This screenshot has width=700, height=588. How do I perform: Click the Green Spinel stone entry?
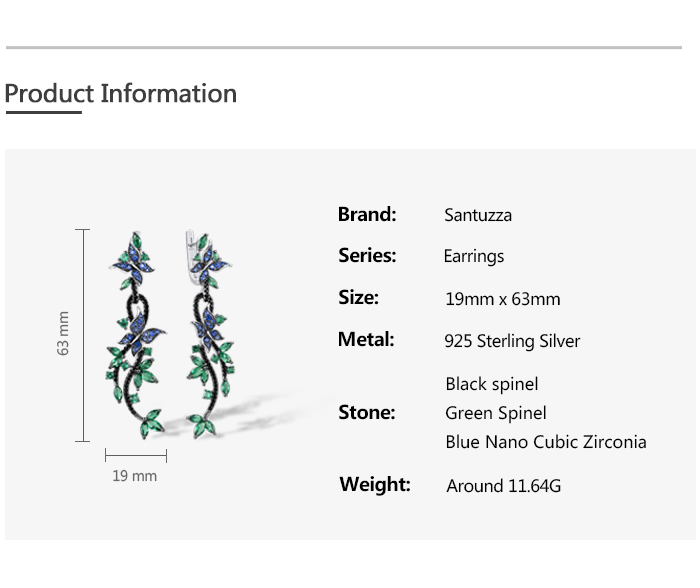click(496, 413)
